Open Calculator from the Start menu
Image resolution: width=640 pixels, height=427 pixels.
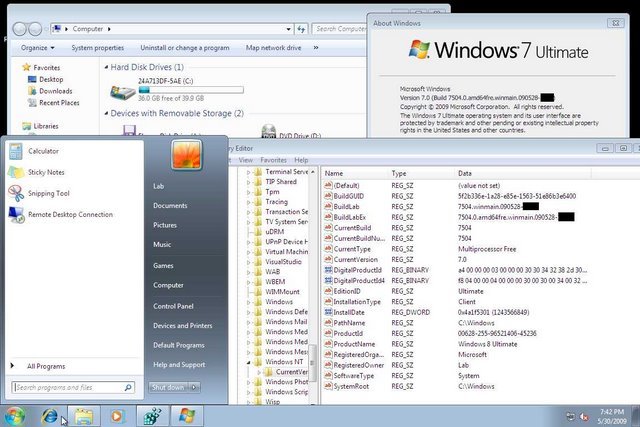[42, 151]
